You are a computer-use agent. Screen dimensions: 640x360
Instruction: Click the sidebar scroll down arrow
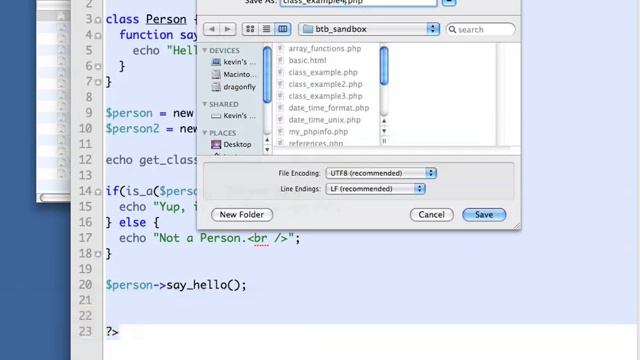point(267,150)
